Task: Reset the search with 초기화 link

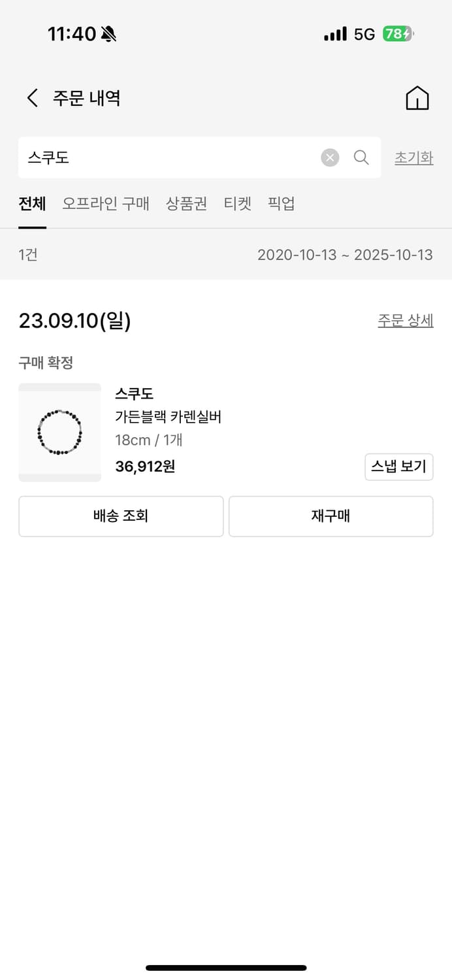Action: pyautogui.click(x=413, y=157)
